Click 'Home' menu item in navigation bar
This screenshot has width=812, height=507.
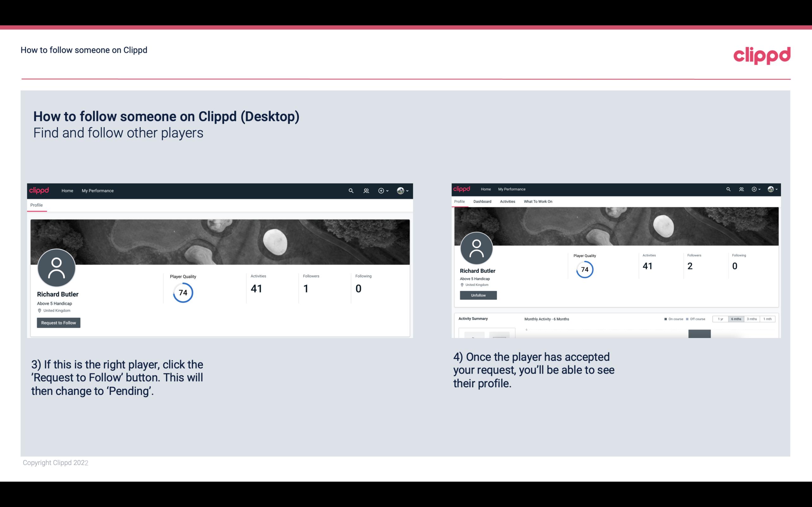[x=67, y=190]
